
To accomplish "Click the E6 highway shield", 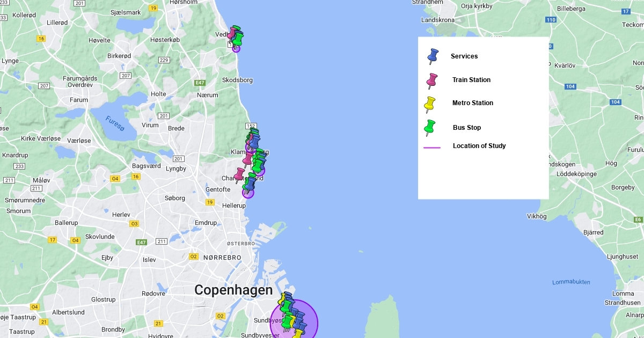I will 638,219.
